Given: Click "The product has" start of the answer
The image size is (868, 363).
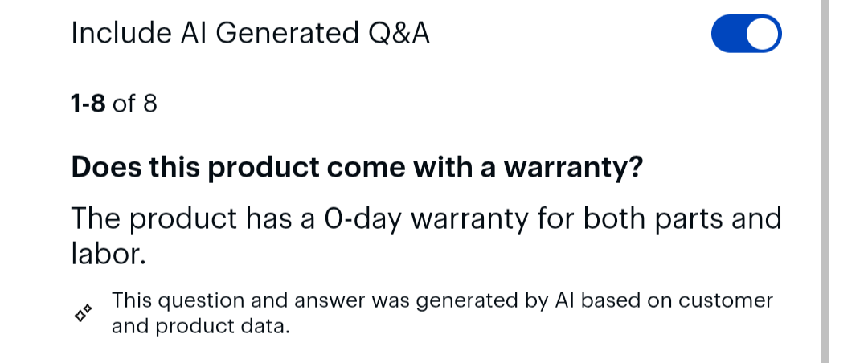Looking at the screenshot, I should point(182,219).
